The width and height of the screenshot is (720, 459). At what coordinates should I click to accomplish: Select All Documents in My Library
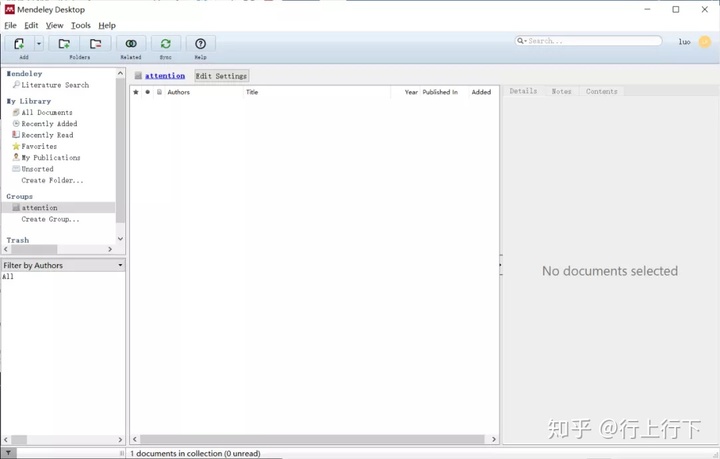[47, 112]
